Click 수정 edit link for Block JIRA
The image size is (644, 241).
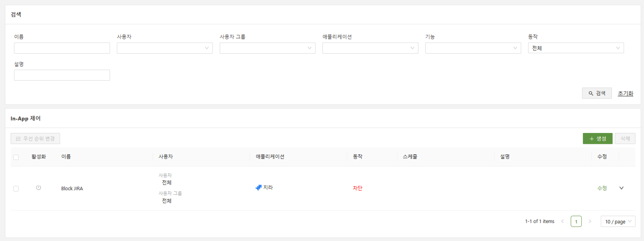[602, 188]
